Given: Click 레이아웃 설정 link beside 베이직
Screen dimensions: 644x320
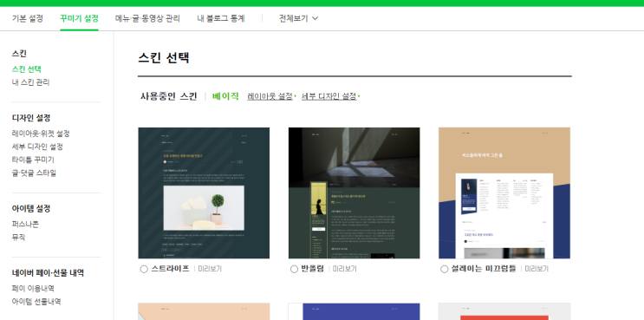Looking at the screenshot, I should coord(270,96).
